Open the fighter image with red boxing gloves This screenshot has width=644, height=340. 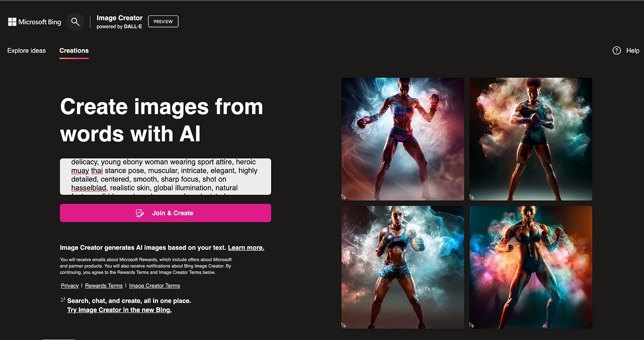pyautogui.click(x=403, y=139)
